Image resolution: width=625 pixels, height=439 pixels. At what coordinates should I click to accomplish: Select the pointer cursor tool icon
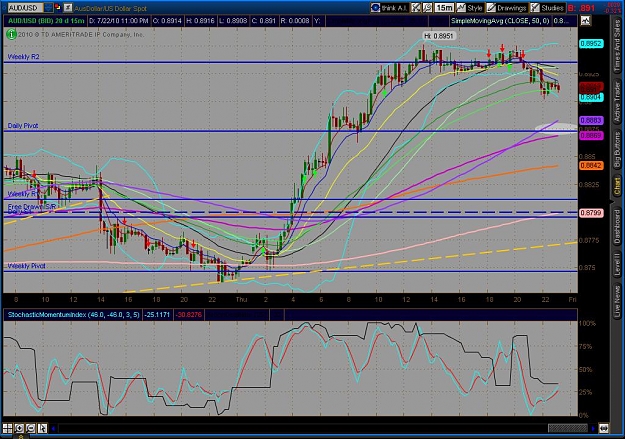[x=42, y=429]
